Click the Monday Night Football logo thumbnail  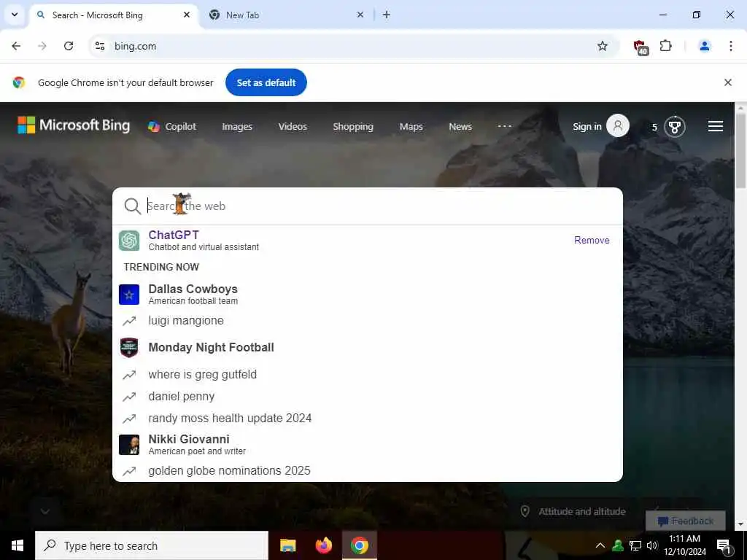129,348
